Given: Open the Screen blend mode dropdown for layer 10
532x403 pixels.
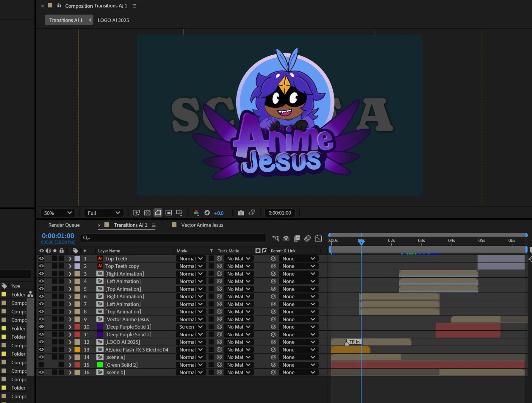Looking at the screenshot, I should pos(191,327).
